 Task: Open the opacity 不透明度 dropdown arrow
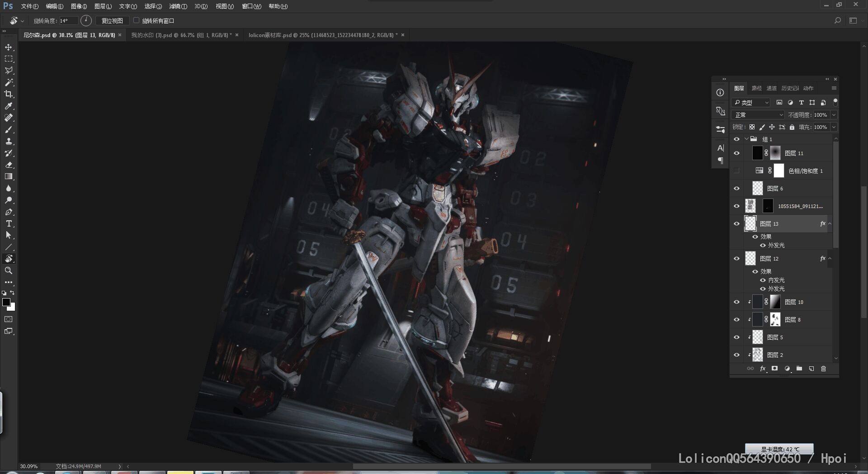point(834,115)
